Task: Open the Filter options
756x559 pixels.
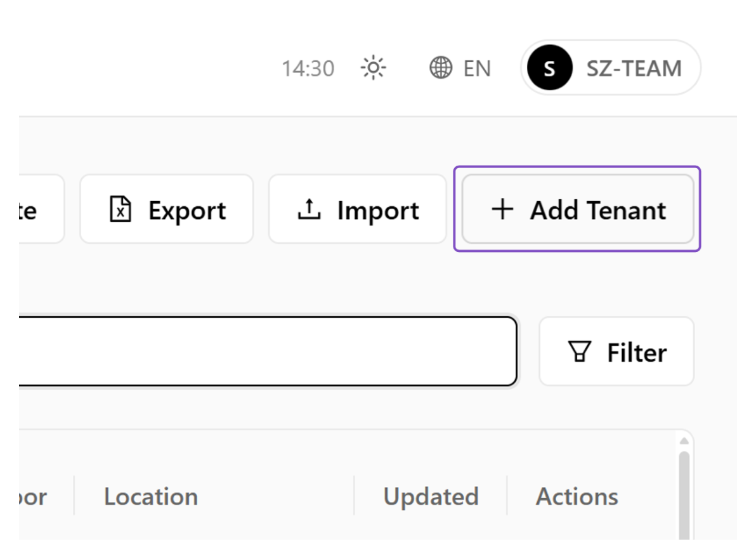Action: (616, 352)
